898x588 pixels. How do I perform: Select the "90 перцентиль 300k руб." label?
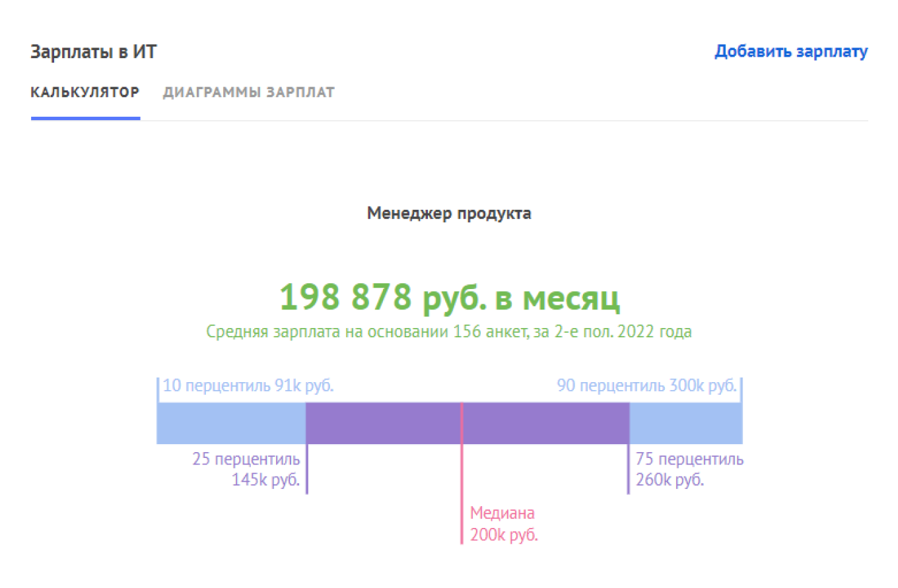tap(647, 385)
